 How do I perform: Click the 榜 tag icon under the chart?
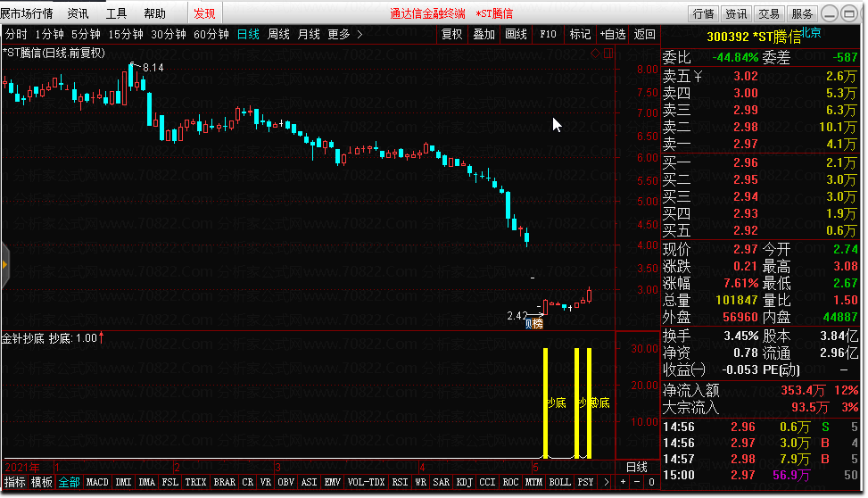coord(538,324)
